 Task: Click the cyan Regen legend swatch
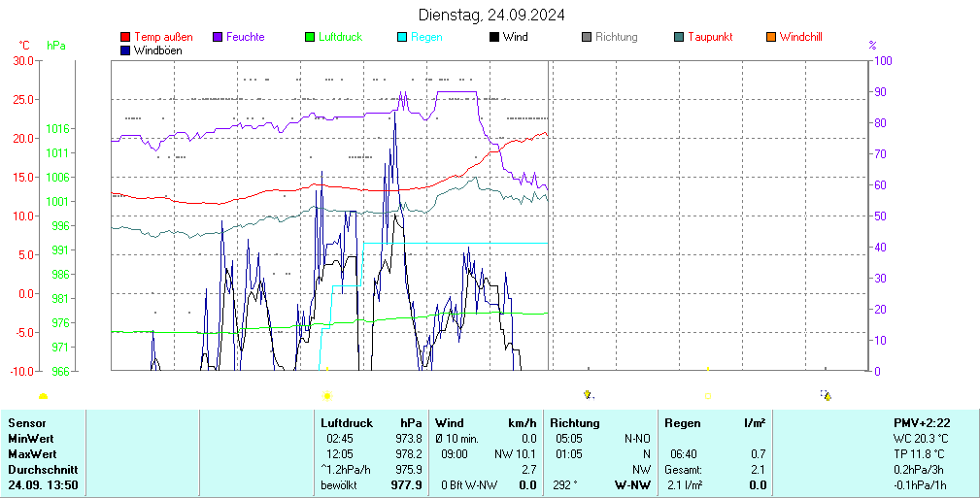[402, 37]
